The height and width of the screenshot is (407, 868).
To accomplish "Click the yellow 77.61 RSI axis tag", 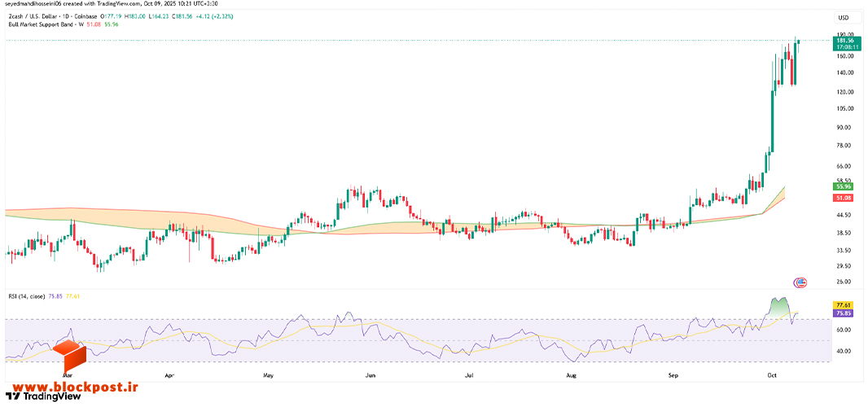I will click(x=844, y=305).
